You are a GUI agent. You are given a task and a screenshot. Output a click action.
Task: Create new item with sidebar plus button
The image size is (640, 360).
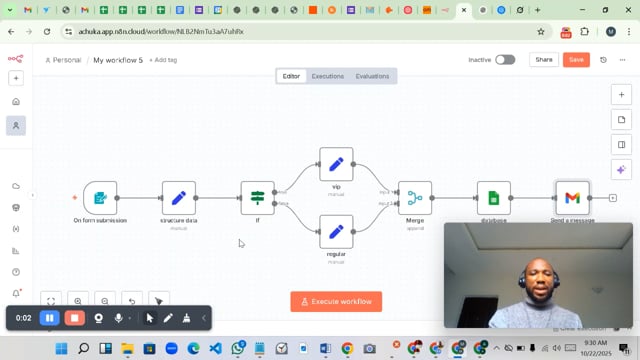coord(16,78)
